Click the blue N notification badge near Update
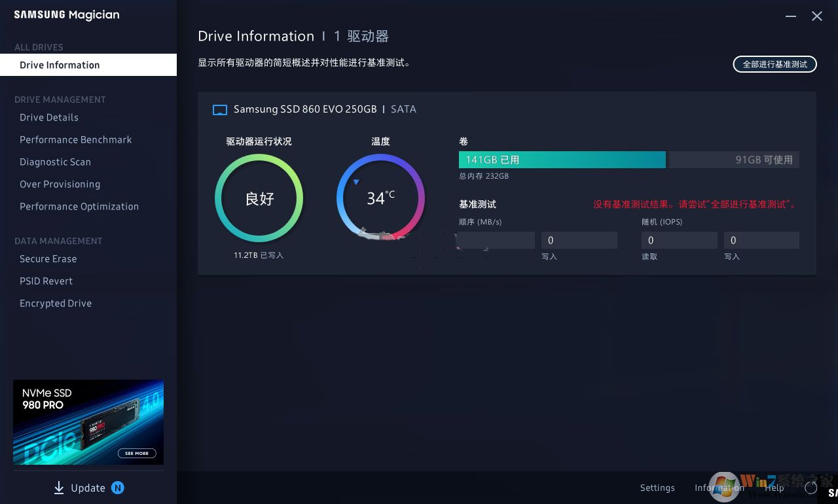This screenshot has height=504, width=838. pos(118,488)
